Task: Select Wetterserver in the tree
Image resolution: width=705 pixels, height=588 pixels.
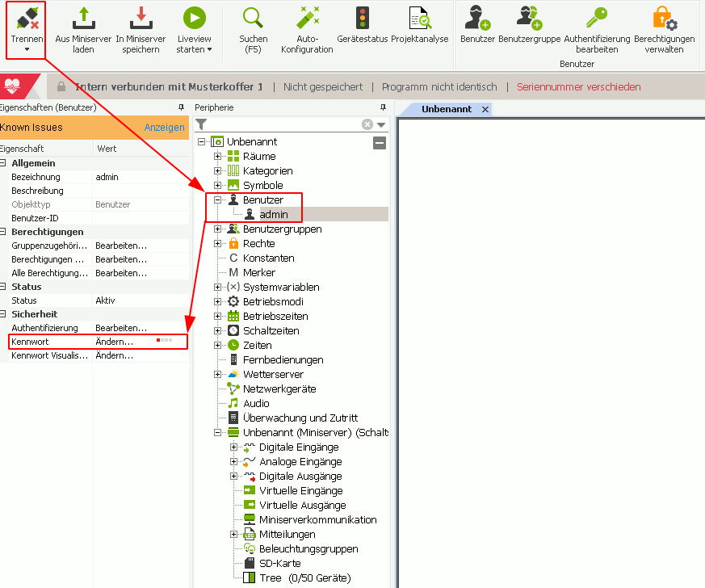Action: [x=274, y=375]
